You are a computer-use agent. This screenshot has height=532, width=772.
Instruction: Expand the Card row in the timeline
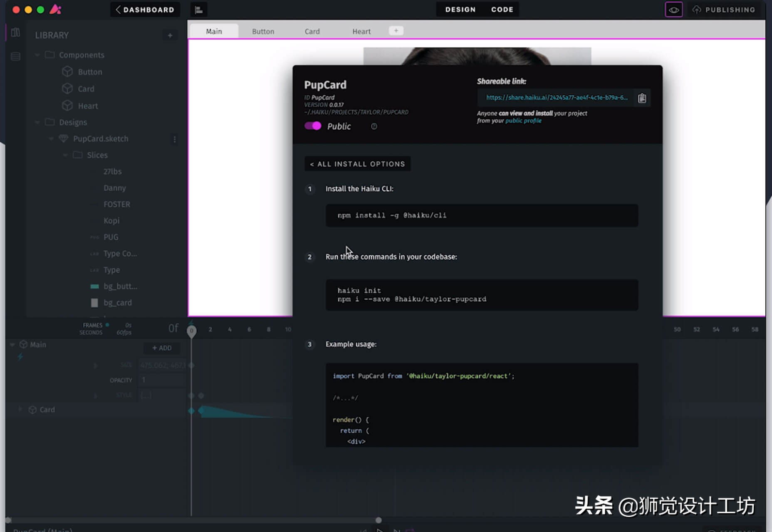pos(20,409)
